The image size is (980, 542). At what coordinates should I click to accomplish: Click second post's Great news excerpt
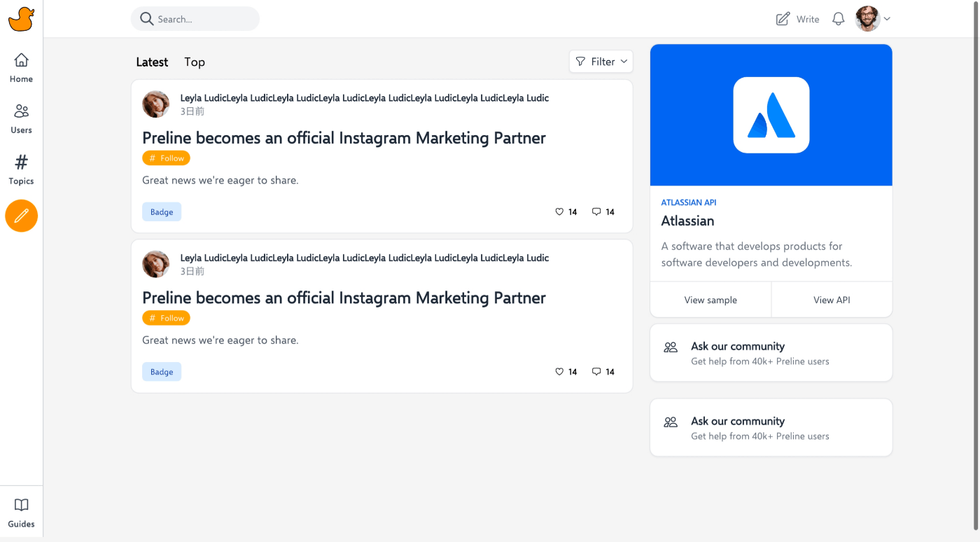point(220,340)
